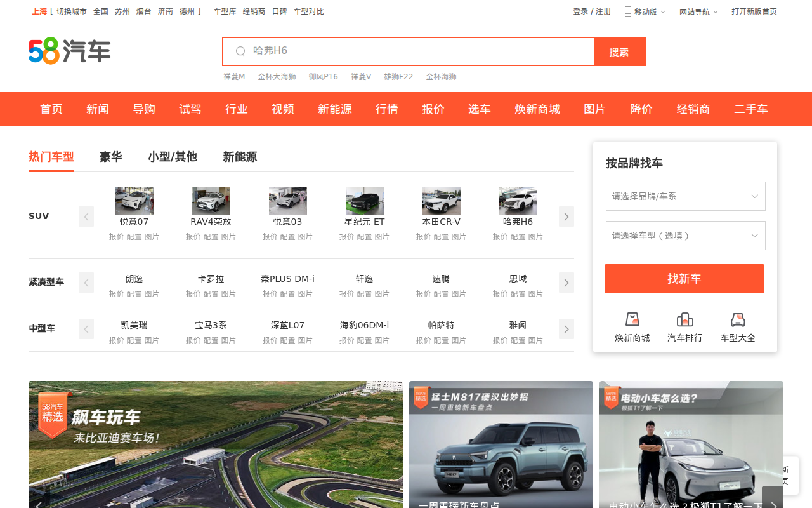This screenshot has height=508, width=812.
Task: Click 凯美瑞 model name
Action: pyautogui.click(x=134, y=325)
